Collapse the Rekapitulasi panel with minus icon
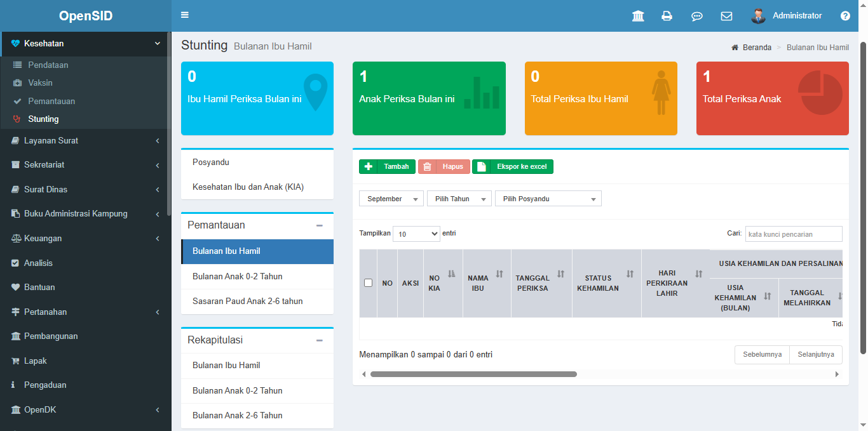Image resolution: width=868 pixels, height=431 pixels. [320, 340]
